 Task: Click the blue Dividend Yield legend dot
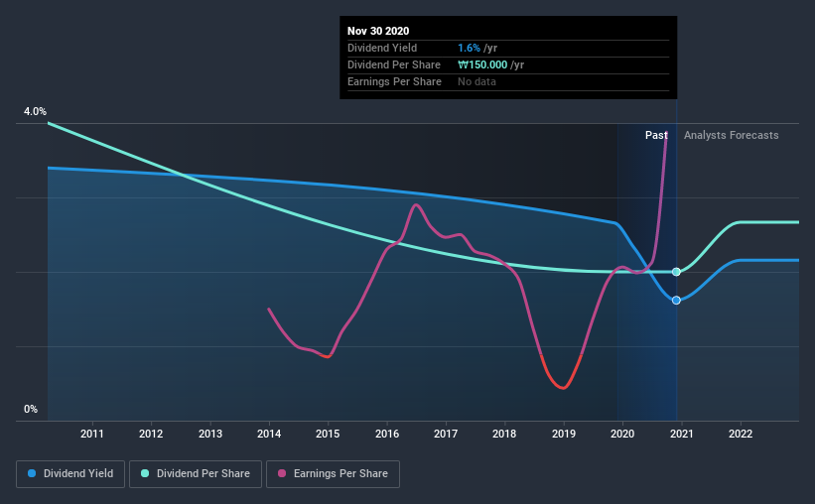point(32,473)
